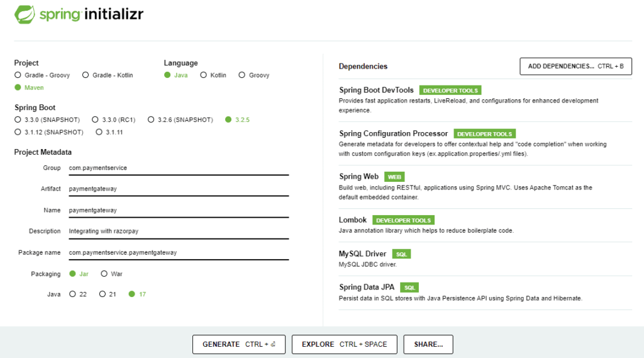Screen dimensions: 644x358
Task: Open the Share dialog
Action: [428, 344]
